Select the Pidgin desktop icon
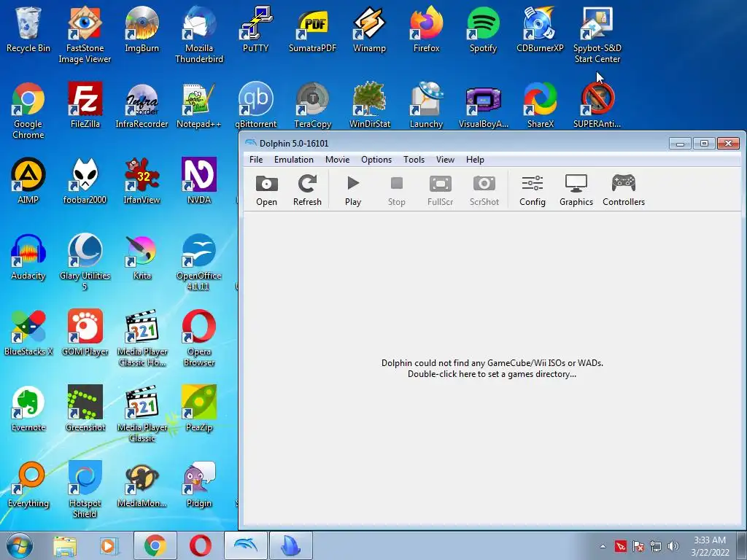Image resolution: width=747 pixels, height=560 pixels. (199, 484)
